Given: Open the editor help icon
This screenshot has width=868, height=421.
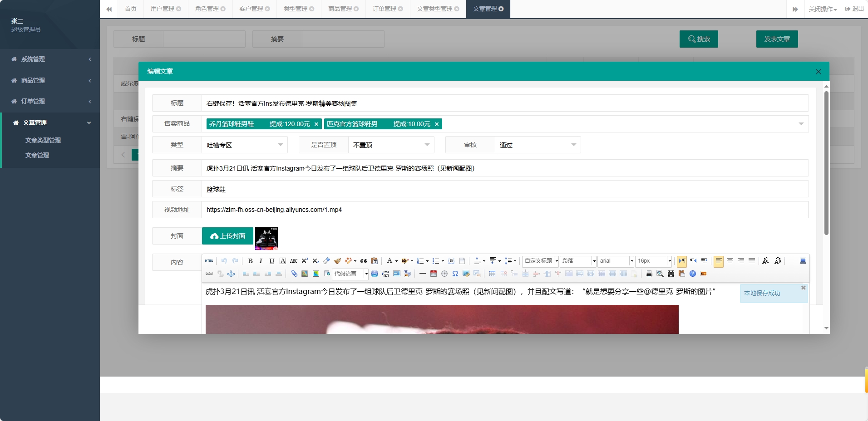Looking at the screenshot, I should click(x=693, y=274).
